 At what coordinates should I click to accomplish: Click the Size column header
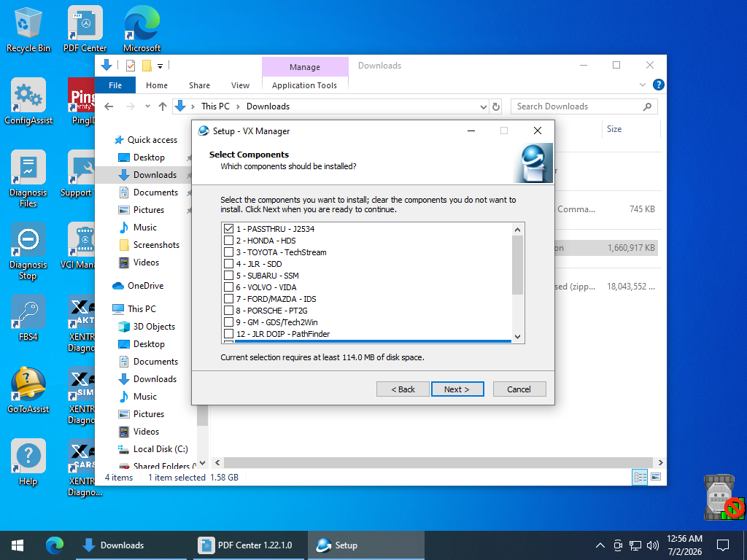[x=632, y=129]
